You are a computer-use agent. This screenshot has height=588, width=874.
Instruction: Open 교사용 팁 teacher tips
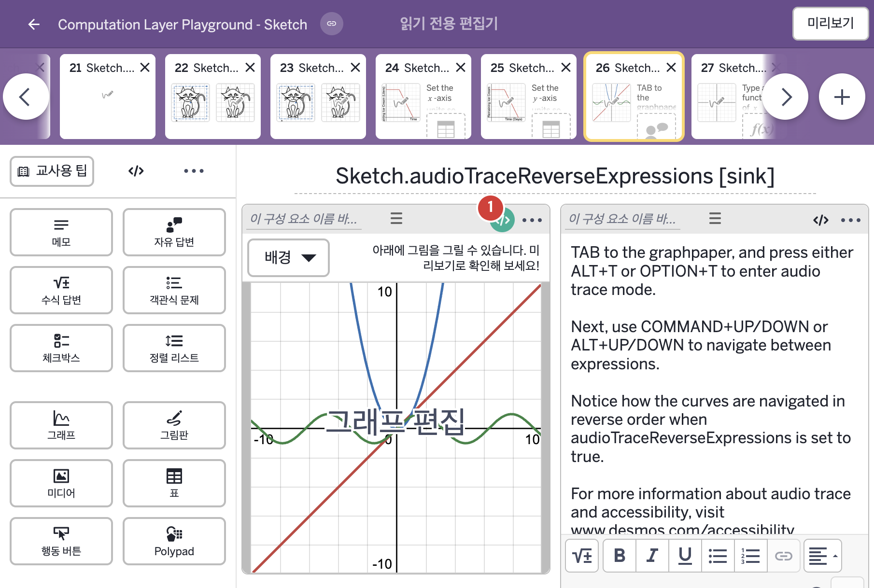tap(52, 171)
